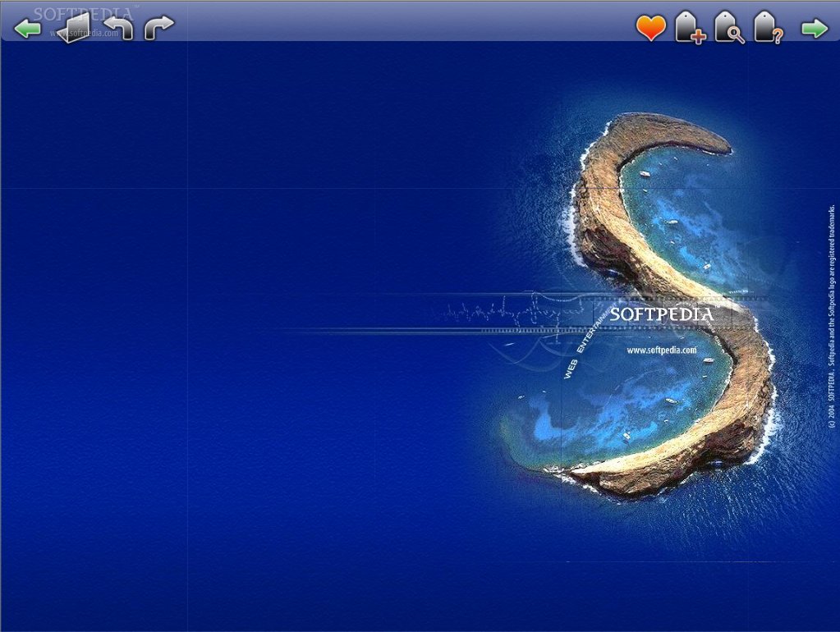The height and width of the screenshot is (632, 840).
Task: Rotate image clockwise with right curved arrow
Action: (159, 28)
